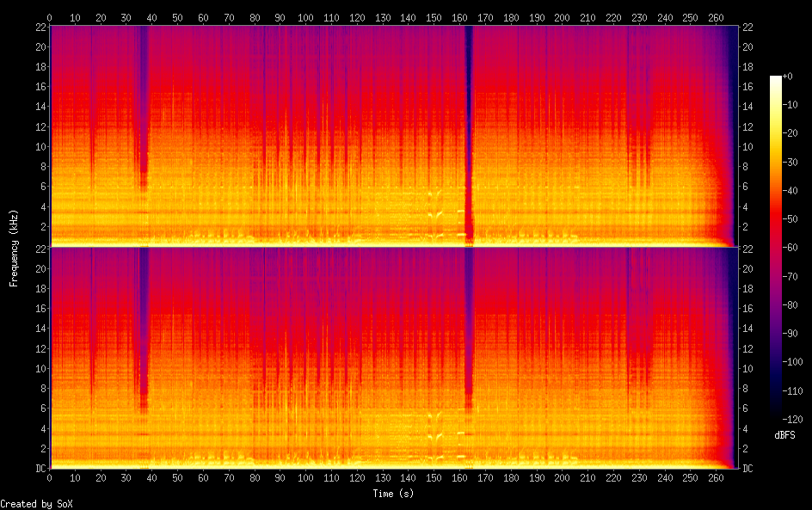
Task: Click the "Time (s)" axis title
Action: click(393, 494)
